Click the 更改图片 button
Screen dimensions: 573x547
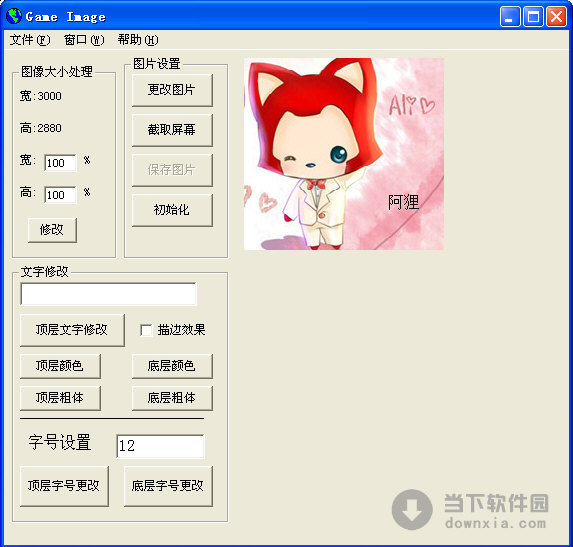[x=172, y=90]
